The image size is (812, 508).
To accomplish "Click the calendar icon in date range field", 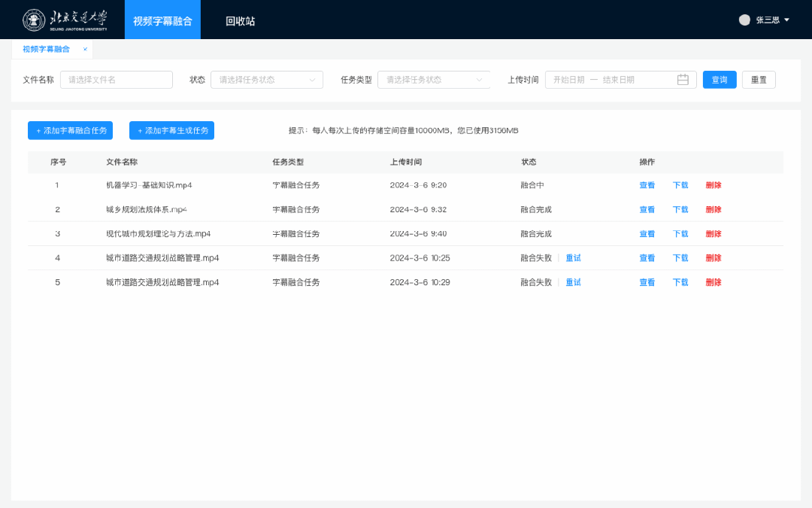I will (x=683, y=80).
